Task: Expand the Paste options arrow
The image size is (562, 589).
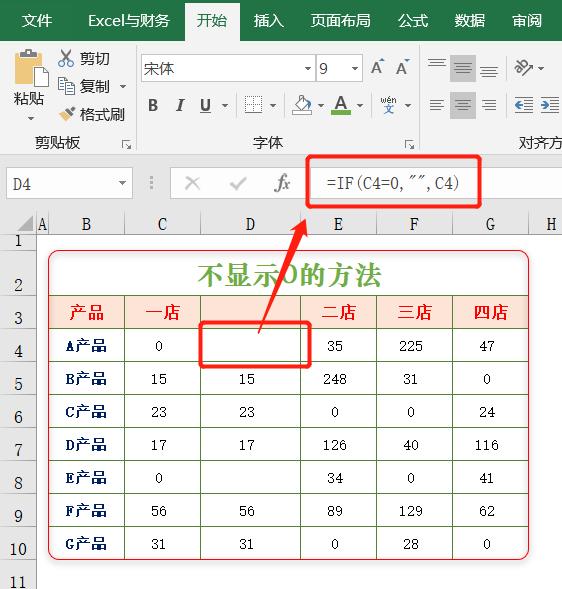Action: click(x=31, y=118)
